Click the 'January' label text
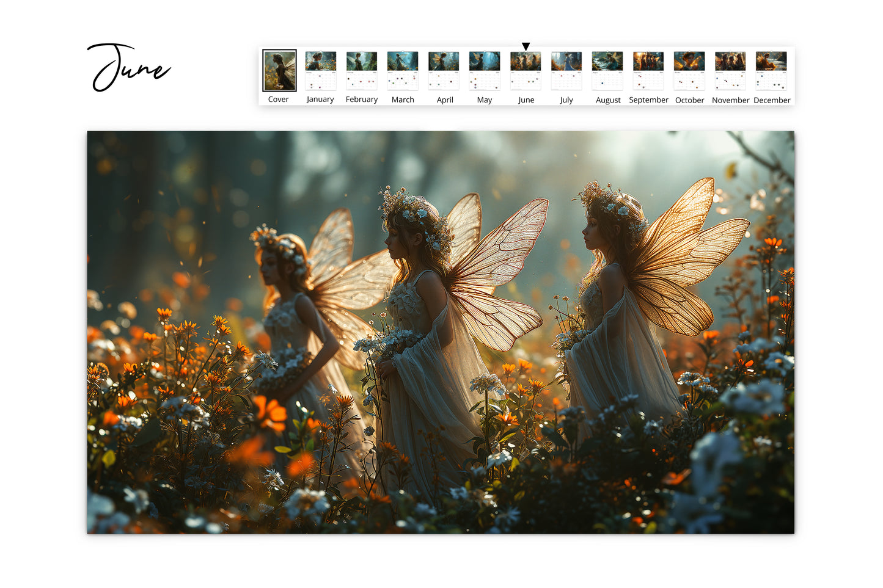This screenshot has width=883, height=588. pyautogui.click(x=320, y=100)
